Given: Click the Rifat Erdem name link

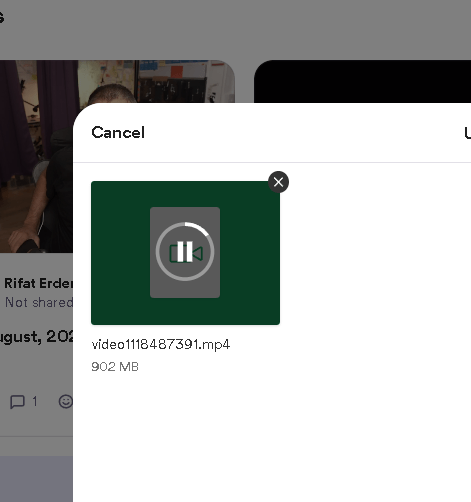Looking at the screenshot, I should 38,283.
